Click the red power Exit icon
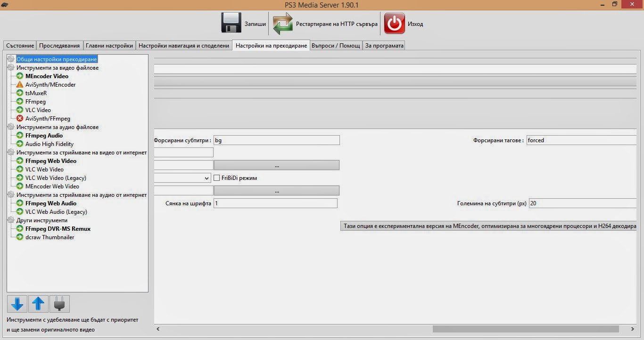 click(394, 23)
